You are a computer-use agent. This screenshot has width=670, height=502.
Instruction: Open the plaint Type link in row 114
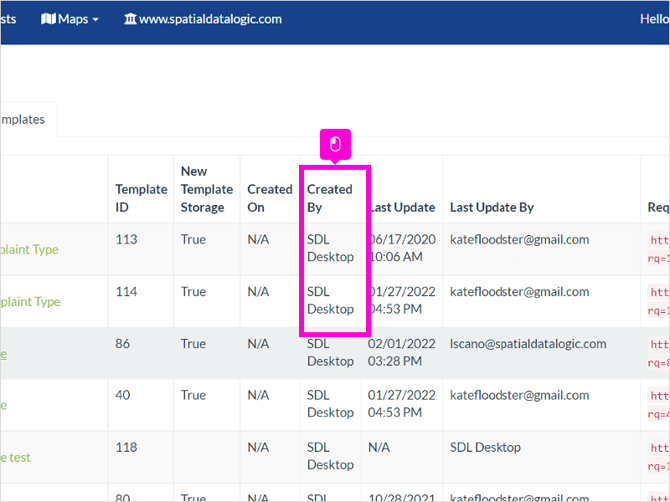click(30, 302)
